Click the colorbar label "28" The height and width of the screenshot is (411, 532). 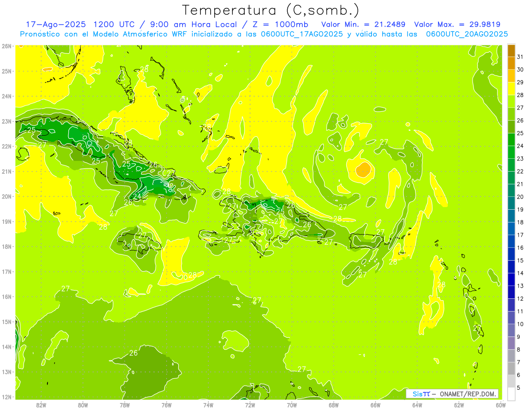click(x=520, y=95)
